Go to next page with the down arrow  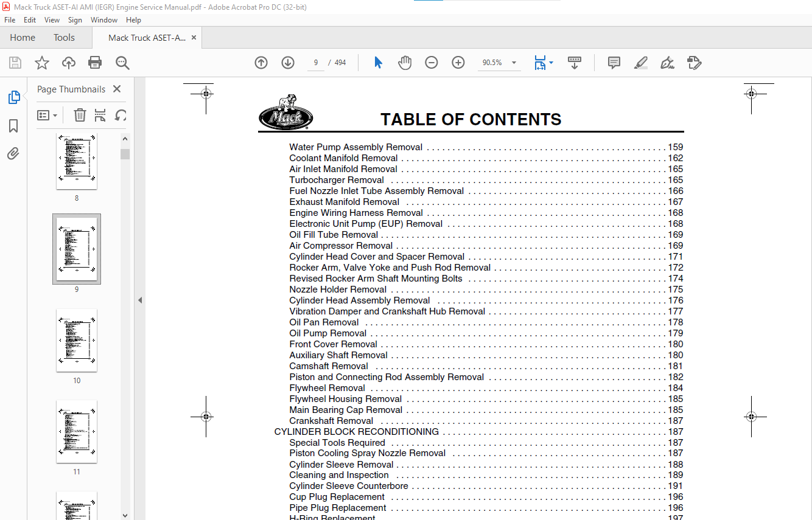click(x=288, y=63)
